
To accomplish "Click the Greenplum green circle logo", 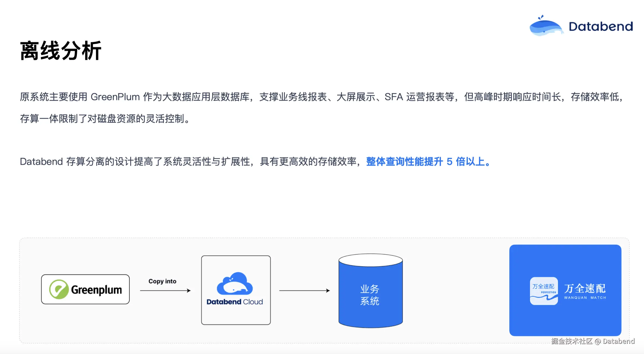I will [x=59, y=289].
